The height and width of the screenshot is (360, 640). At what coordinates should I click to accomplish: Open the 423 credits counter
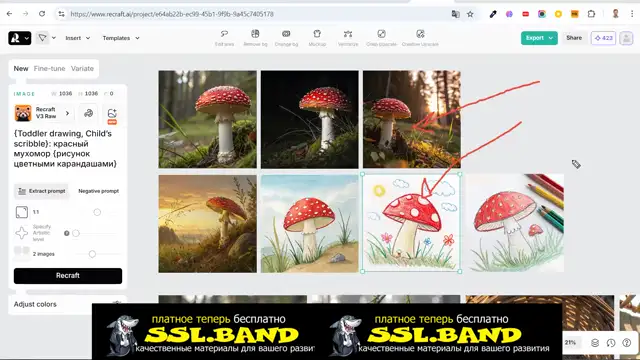point(603,38)
